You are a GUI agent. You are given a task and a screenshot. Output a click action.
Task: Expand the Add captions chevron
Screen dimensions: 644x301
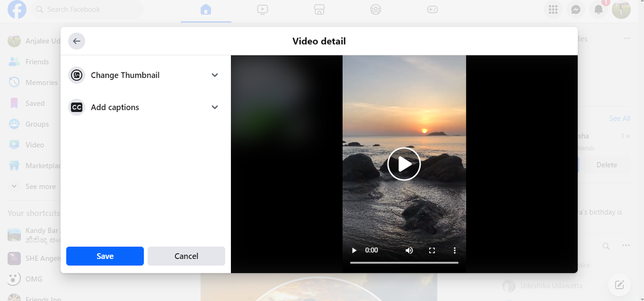tap(215, 107)
